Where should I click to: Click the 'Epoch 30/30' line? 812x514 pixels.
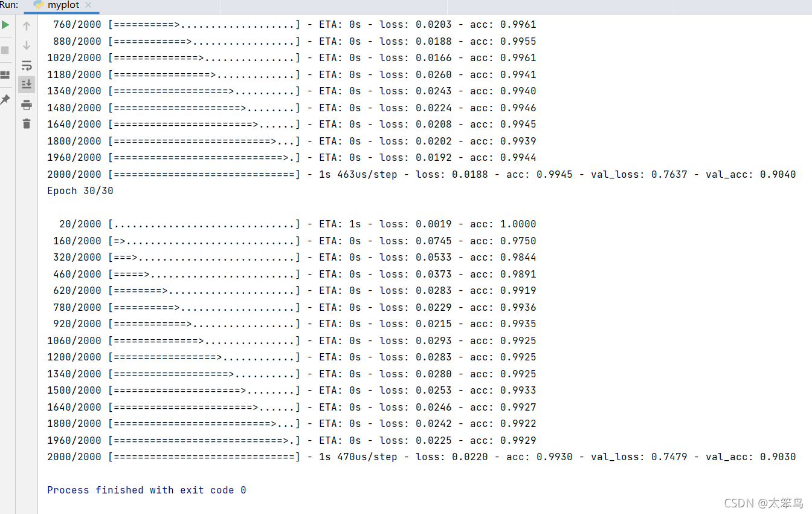(x=80, y=190)
